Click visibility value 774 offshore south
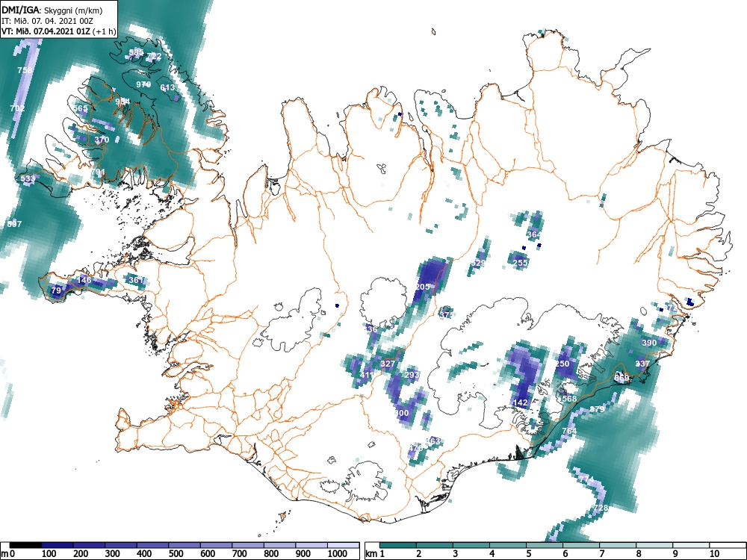747x560 pixels. pyautogui.click(x=586, y=479)
